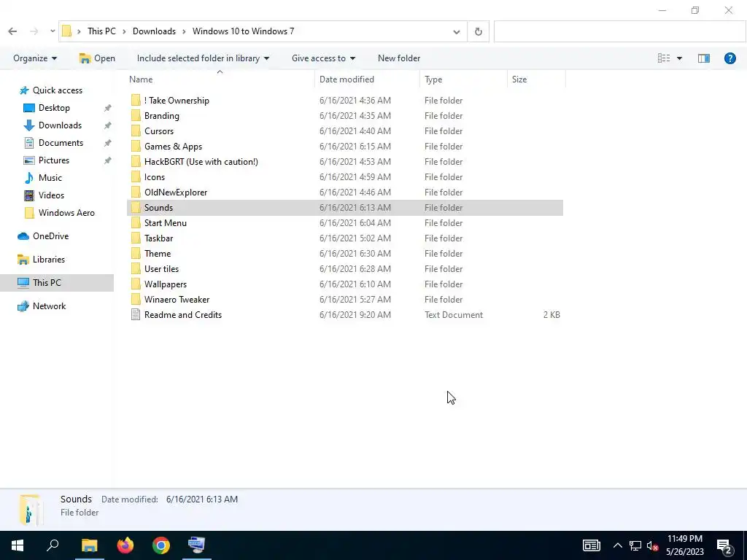Open the notification center icon
Image resolution: width=747 pixels, height=560 pixels.
(724, 546)
